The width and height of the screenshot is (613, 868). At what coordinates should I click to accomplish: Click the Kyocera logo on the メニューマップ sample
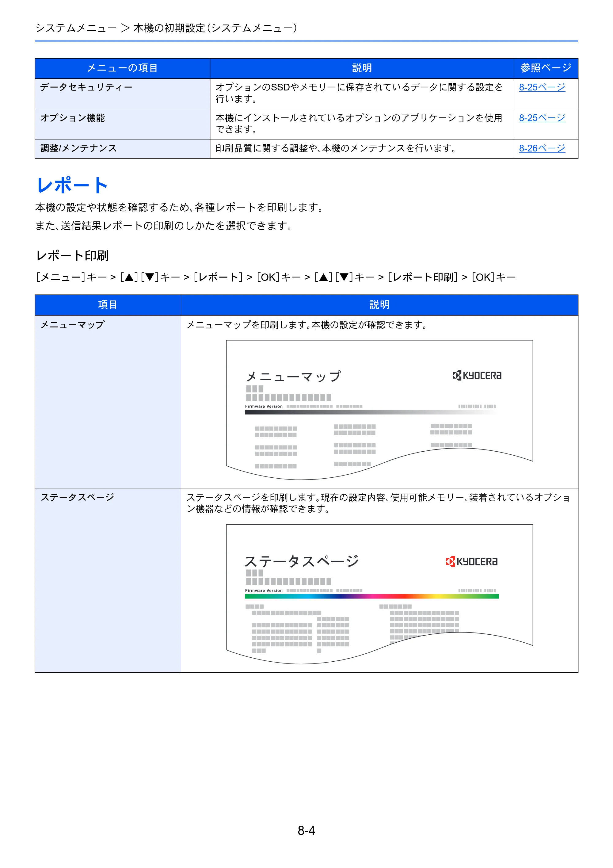(477, 375)
